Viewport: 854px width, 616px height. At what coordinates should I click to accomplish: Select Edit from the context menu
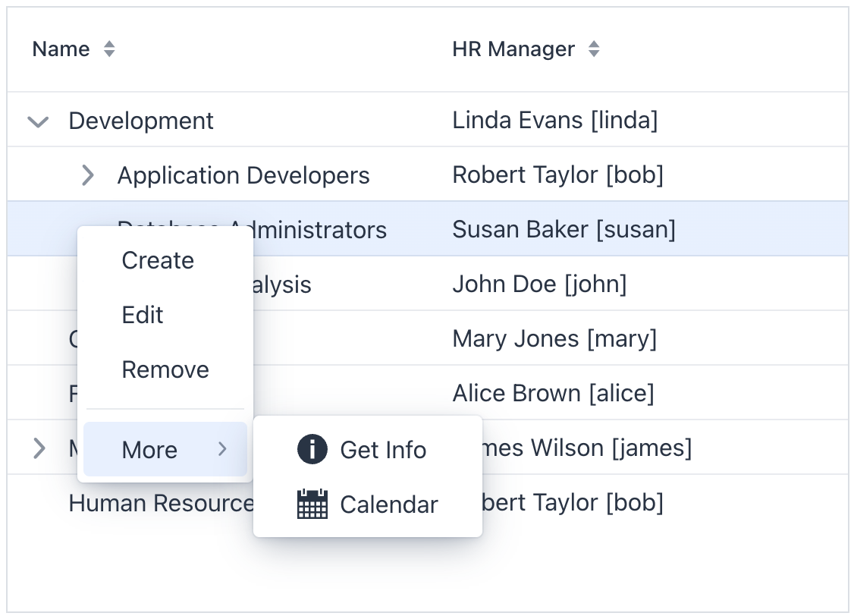[142, 315]
